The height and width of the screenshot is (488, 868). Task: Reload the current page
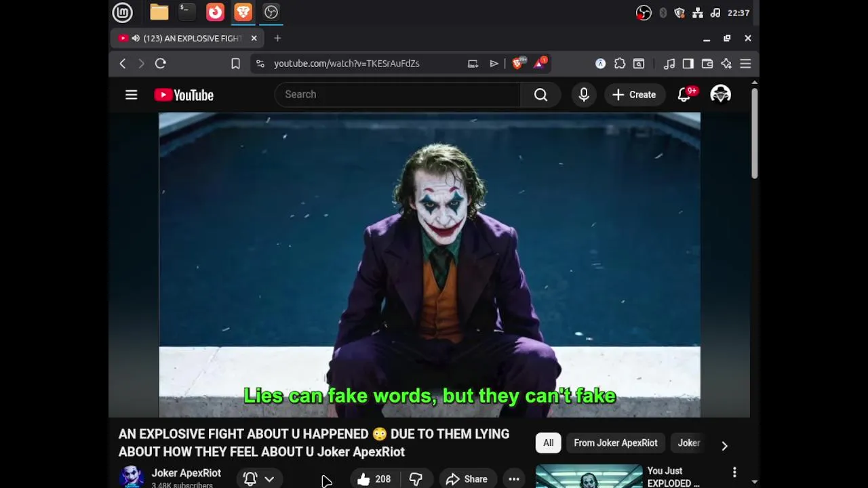(161, 64)
